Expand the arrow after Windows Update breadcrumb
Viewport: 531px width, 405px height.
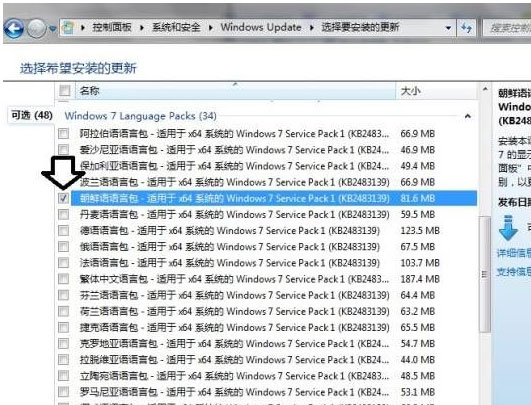click(x=311, y=27)
